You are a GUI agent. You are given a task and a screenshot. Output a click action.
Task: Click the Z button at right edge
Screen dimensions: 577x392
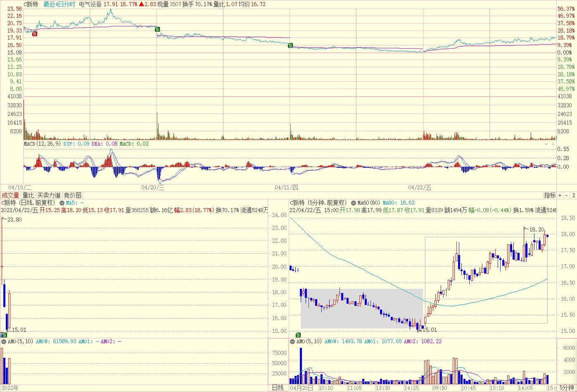pyautogui.click(x=574, y=195)
